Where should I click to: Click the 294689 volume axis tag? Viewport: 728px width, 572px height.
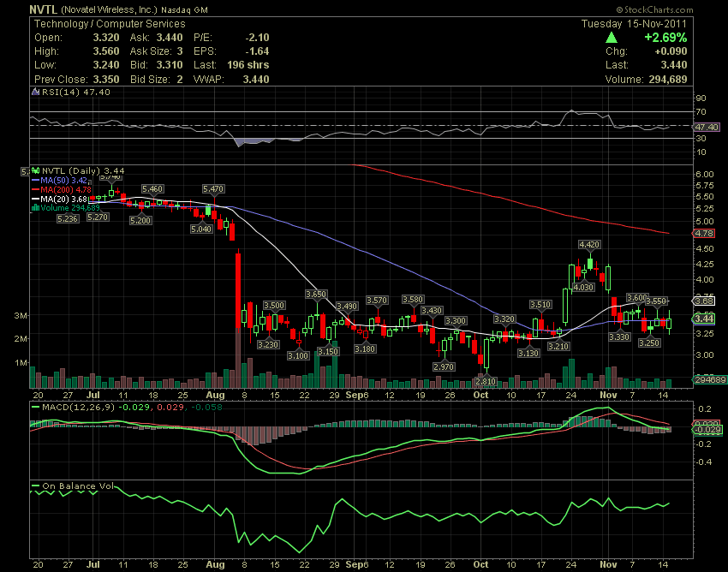(x=710, y=380)
